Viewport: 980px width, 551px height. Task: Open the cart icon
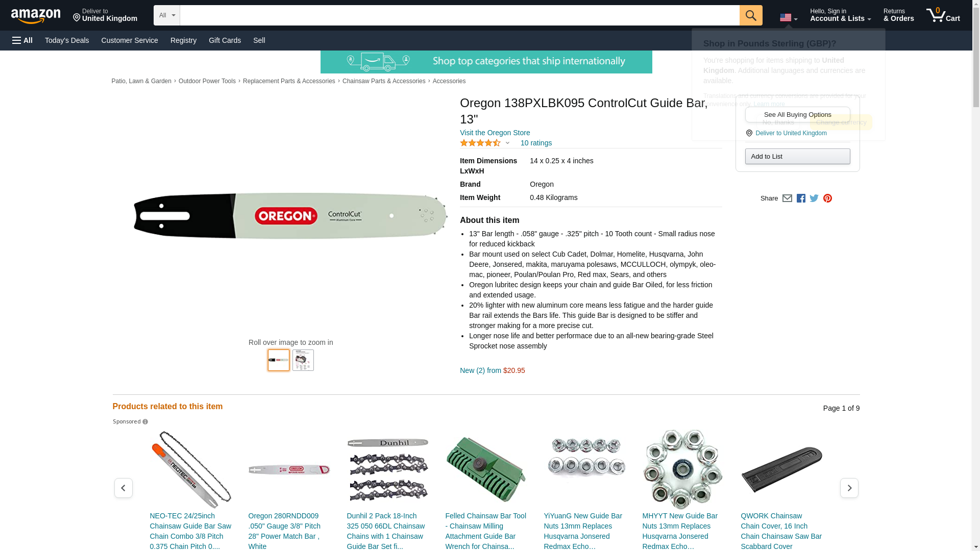point(943,15)
